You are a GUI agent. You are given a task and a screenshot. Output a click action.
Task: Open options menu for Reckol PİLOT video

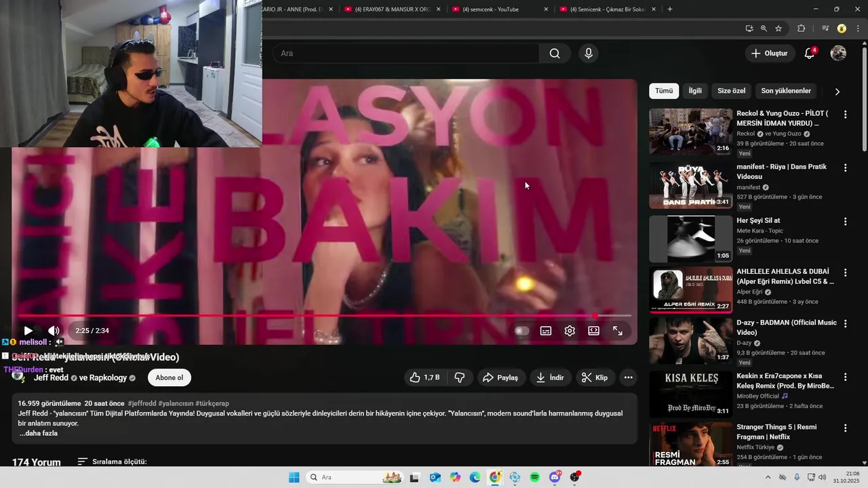pos(845,115)
